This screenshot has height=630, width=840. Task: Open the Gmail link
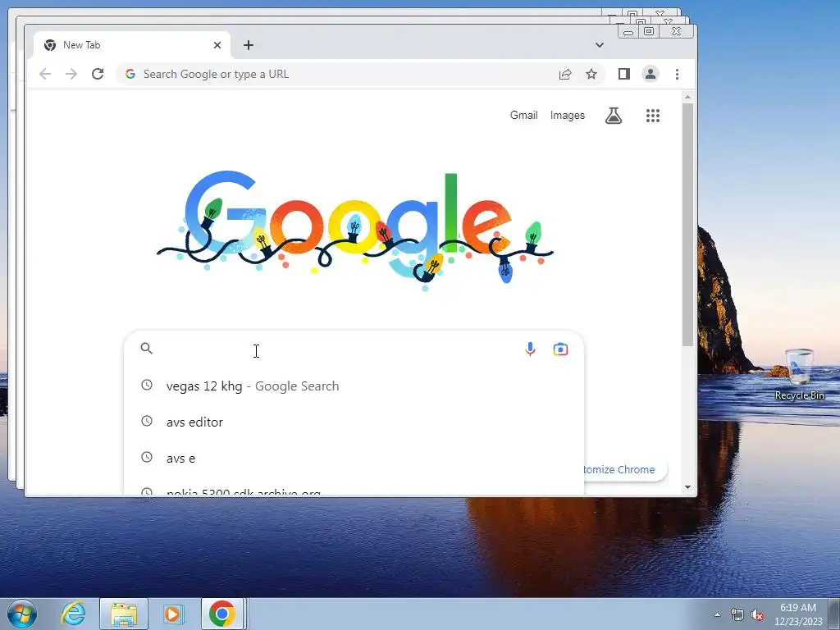click(523, 115)
